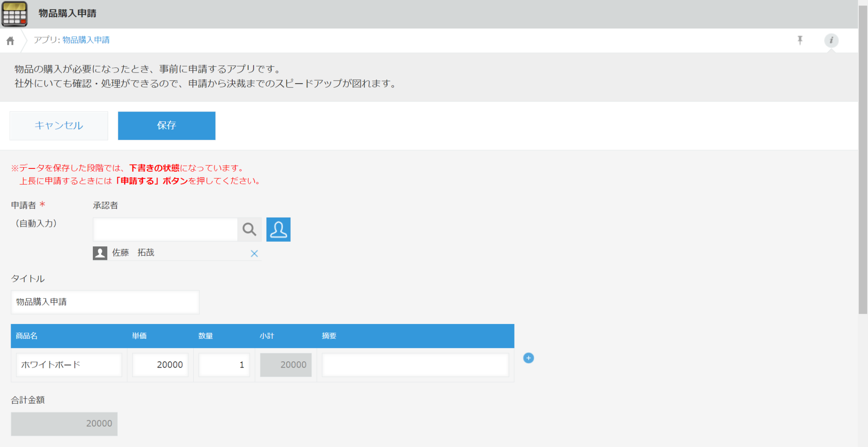868x447 pixels.
Task: Click the タイトル input containing 物品購入申請
Action: [x=105, y=302]
